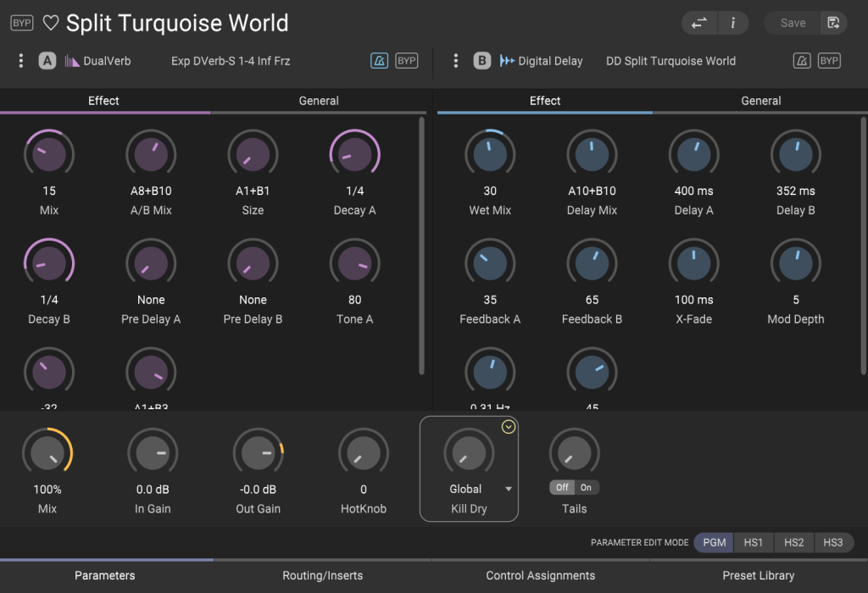
Task: Switch to Digital Delay Effect tab
Action: coord(545,101)
